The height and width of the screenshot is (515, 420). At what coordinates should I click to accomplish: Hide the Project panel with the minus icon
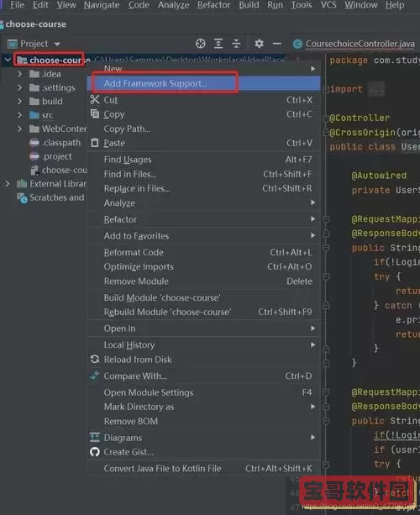[277, 44]
